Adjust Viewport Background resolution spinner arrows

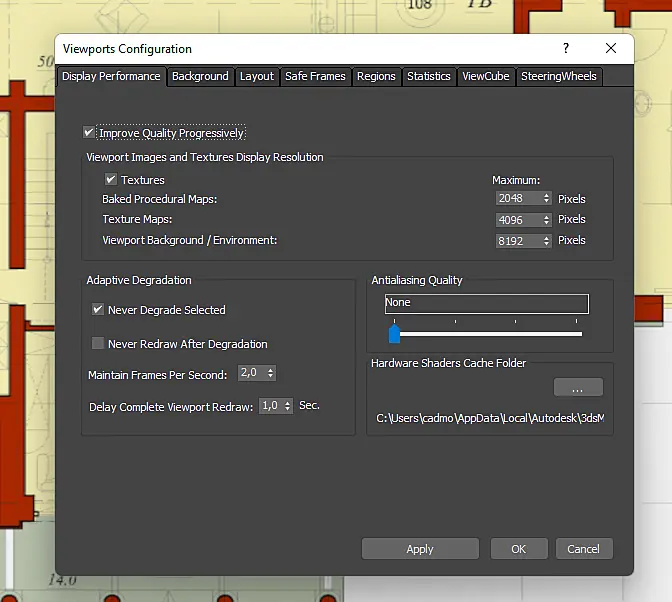tap(546, 241)
